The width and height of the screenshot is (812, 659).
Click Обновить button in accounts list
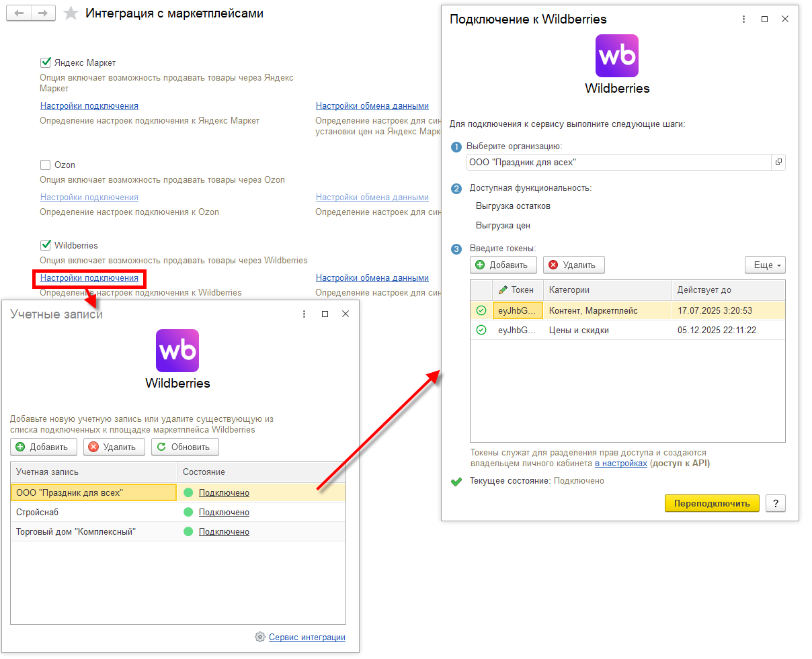tap(185, 447)
